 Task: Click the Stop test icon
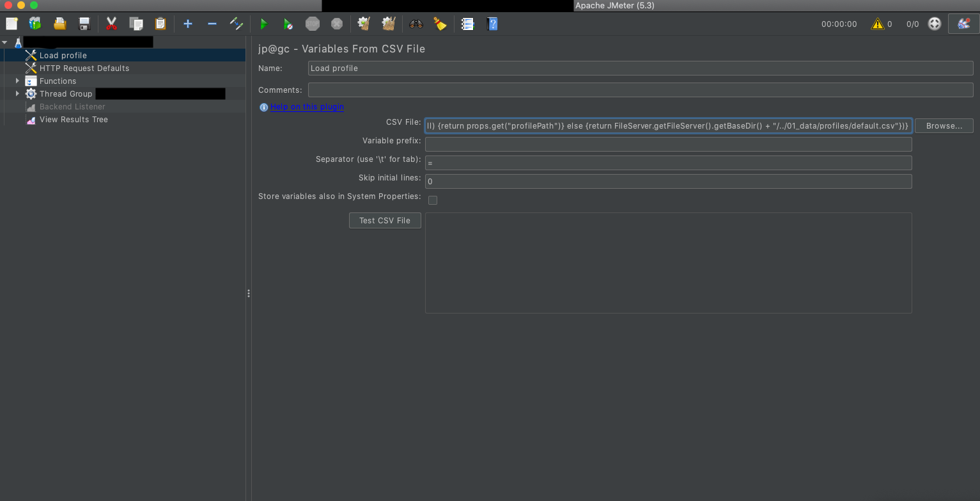pos(313,24)
